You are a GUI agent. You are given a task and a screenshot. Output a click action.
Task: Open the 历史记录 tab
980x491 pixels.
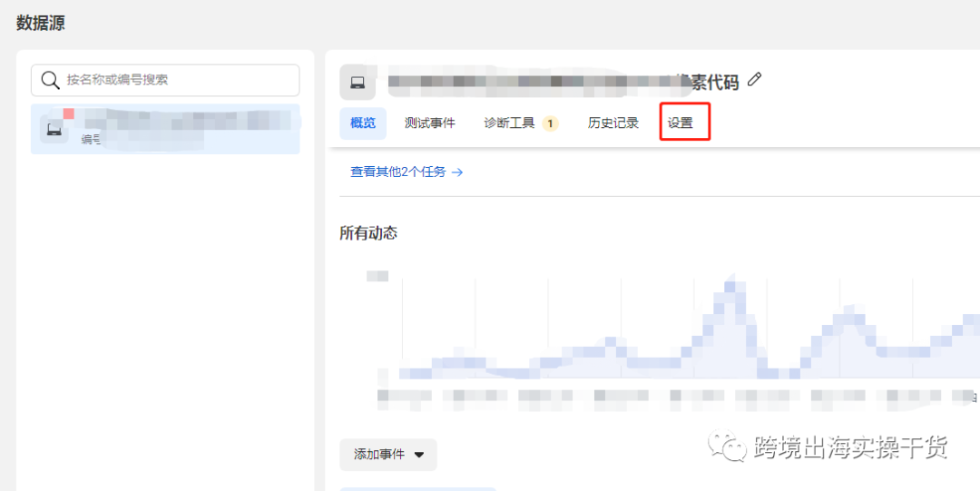coord(613,123)
